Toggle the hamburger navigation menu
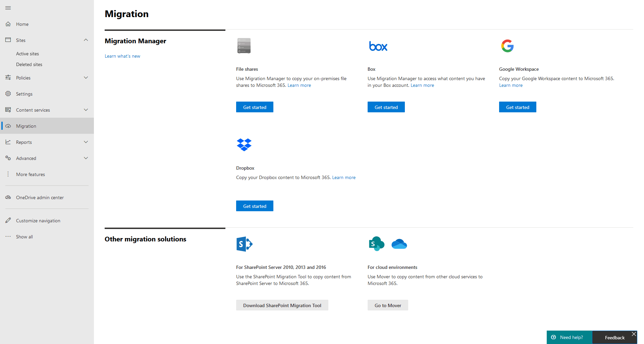Screen dimensions: 644x344 tap(8, 8)
